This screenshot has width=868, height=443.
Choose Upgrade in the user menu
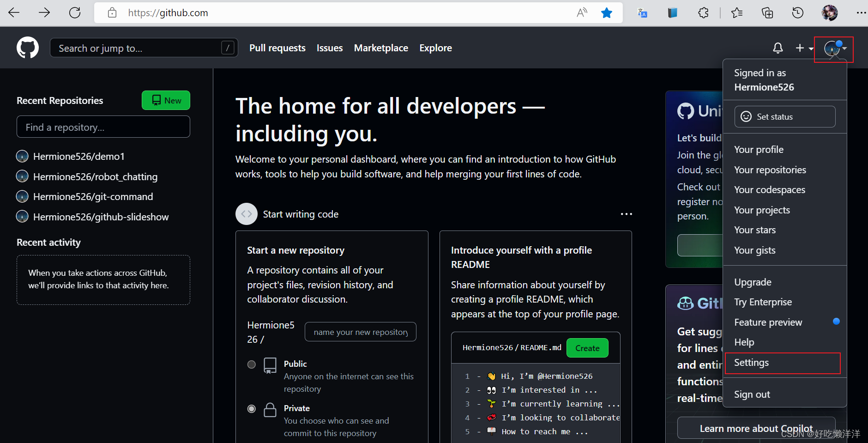(753, 282)
